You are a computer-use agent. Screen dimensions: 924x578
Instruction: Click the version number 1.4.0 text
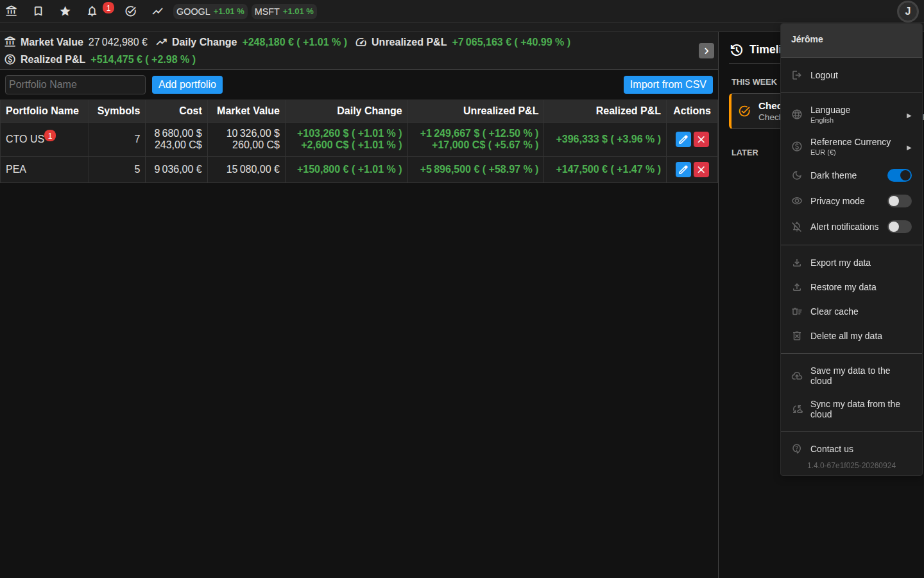(x=851, y=466)
